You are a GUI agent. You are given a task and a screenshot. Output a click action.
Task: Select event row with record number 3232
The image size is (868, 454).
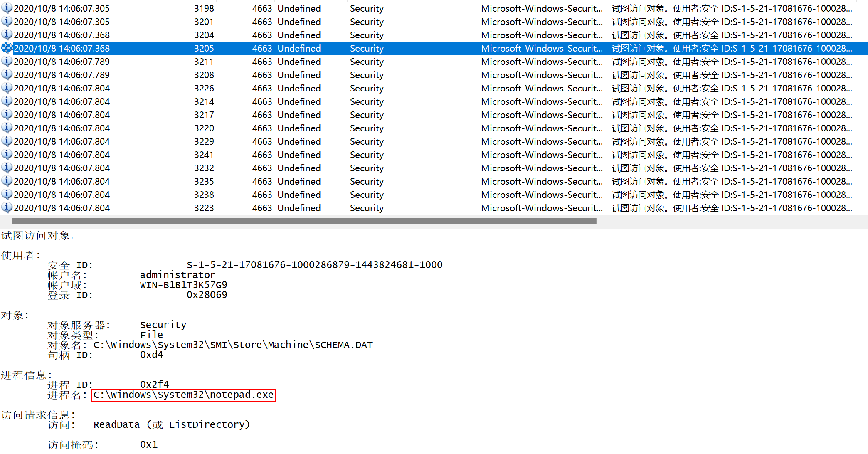[204, 168]
